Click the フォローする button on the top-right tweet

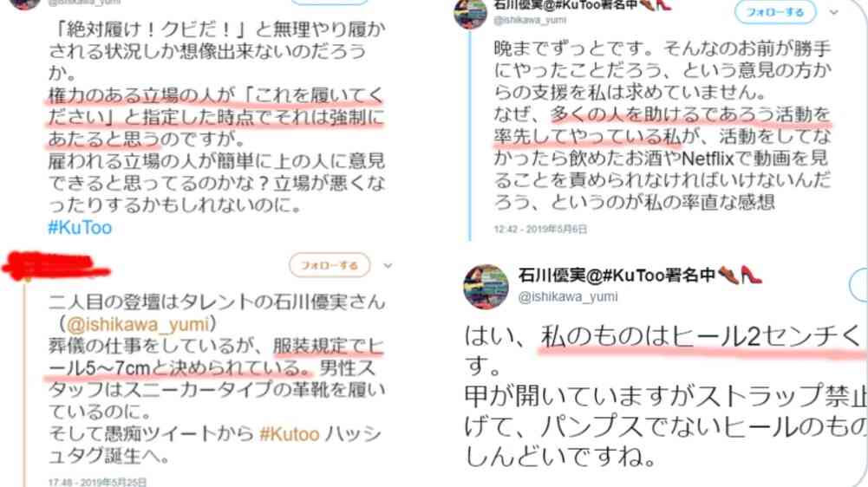[x=774, y=12]
